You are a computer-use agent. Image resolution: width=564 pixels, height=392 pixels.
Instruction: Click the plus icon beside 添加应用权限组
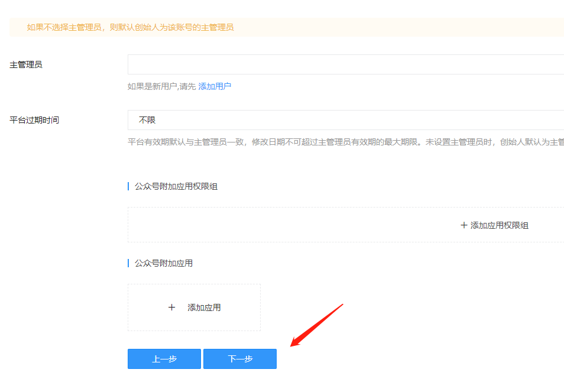[x=464, y=225]
